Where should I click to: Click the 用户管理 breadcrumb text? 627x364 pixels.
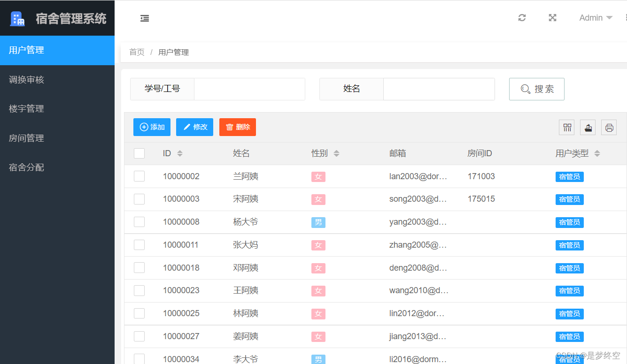tap(174, 52)
